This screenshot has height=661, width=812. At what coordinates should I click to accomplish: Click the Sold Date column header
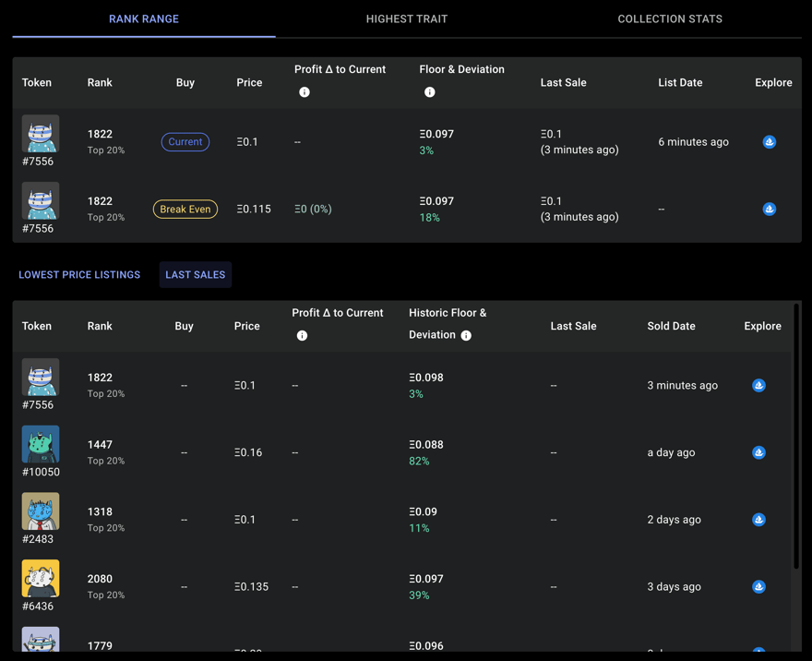pyautogui.click(x=671, y=327)
